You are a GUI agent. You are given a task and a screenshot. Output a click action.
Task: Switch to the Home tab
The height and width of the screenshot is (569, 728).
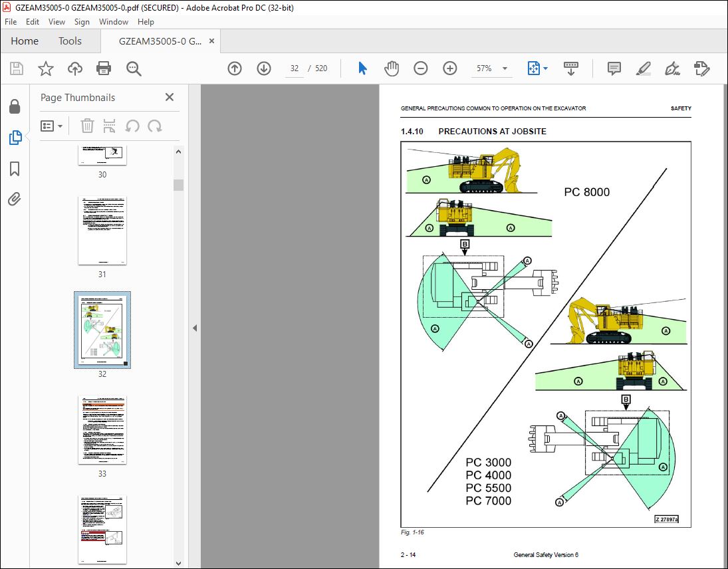pos(25,41)
